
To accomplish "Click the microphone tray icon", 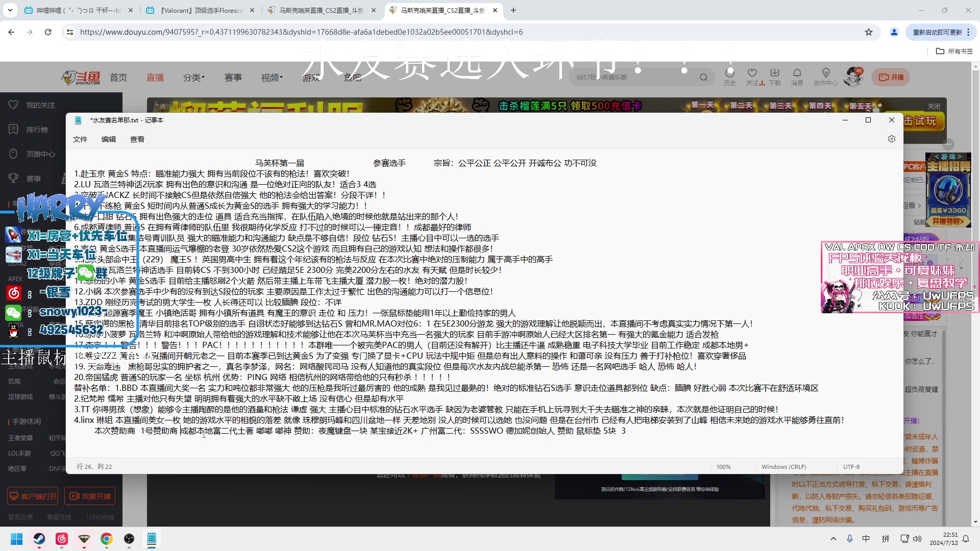I will 850,539.
